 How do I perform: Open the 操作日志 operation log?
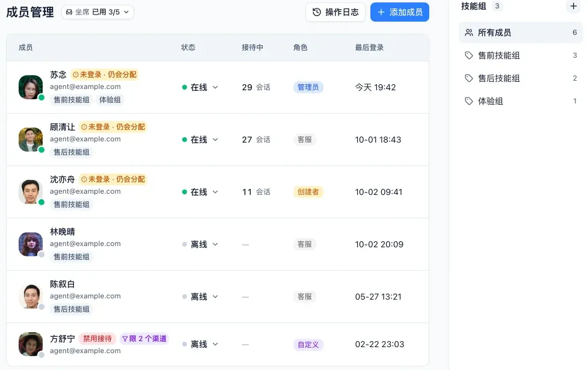(x=335, y=12)
